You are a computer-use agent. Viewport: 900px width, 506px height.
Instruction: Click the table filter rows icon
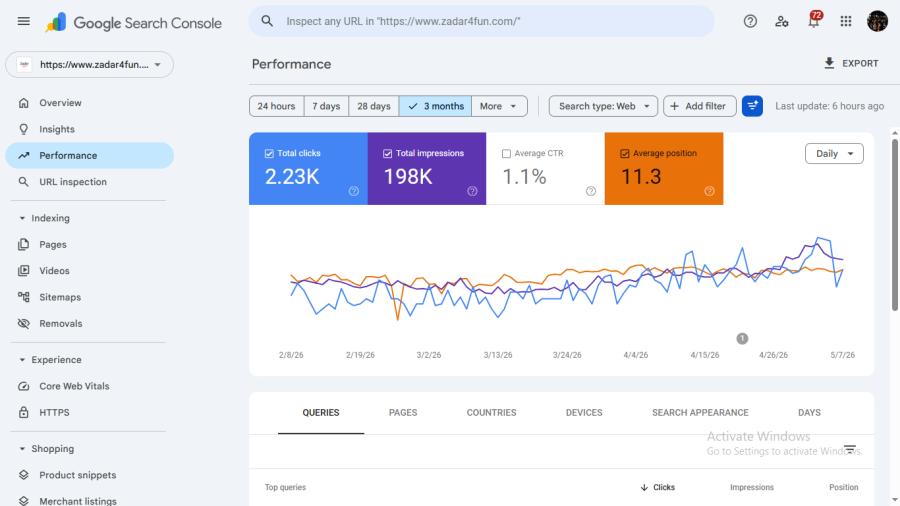click(850, 449)
